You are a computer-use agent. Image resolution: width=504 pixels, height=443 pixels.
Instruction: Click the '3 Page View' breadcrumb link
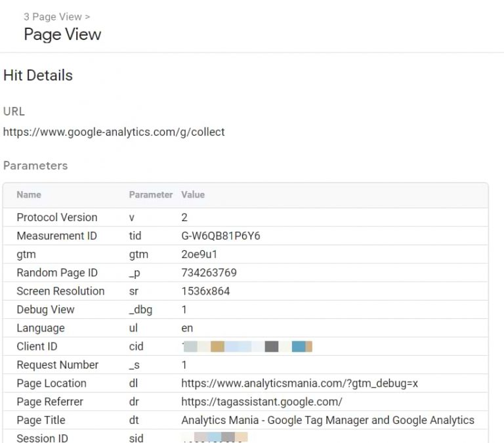coord(52,16)
